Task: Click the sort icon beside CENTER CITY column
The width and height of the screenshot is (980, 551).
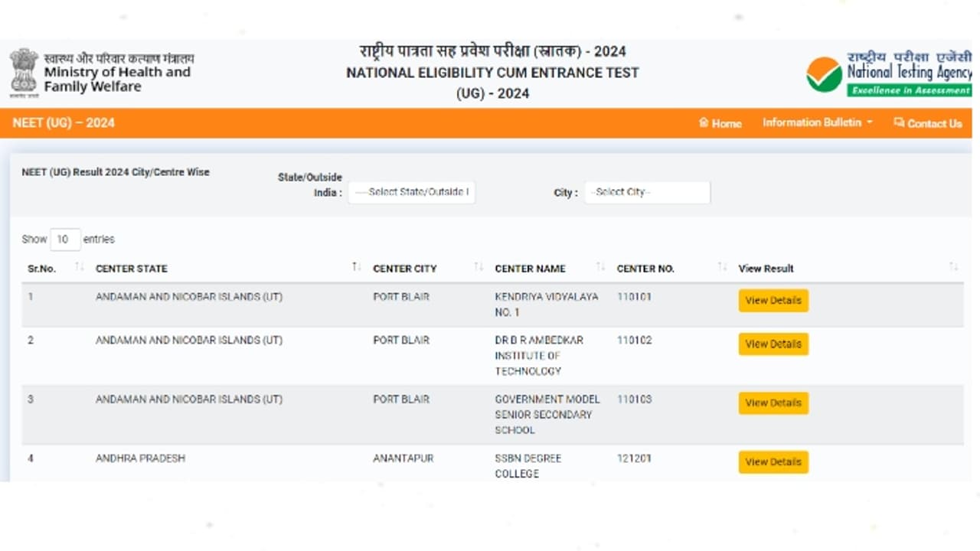Action: 478,266
